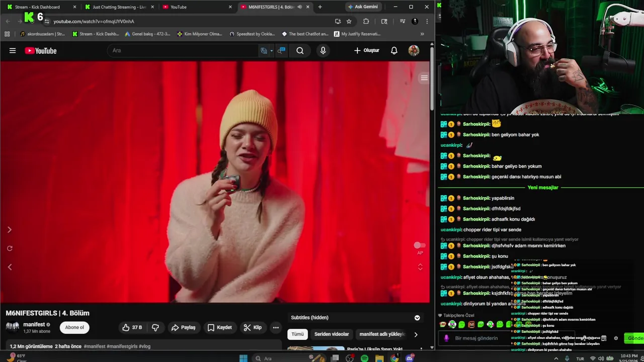Go to the YouTube home logo
This screenshot has height=362, width=644.
tap(41, 50)
